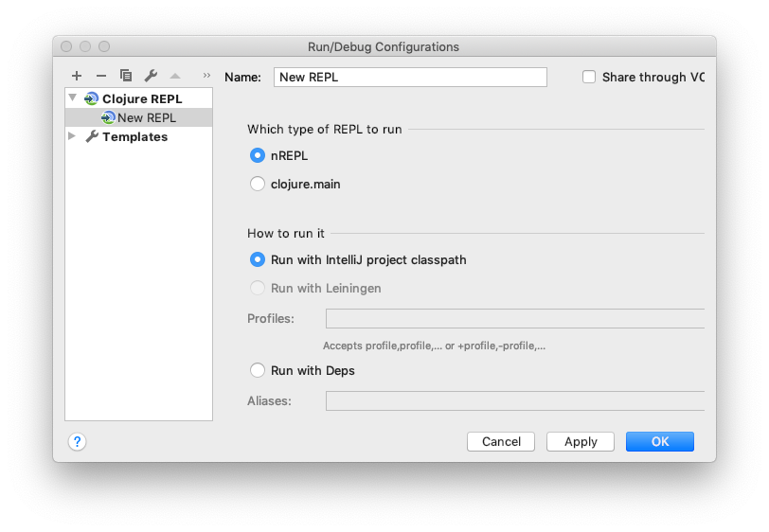Click the 'Aliases:' label
This screenshot has width=769, height=532.
pyautogui.click(x=269, y=401)
